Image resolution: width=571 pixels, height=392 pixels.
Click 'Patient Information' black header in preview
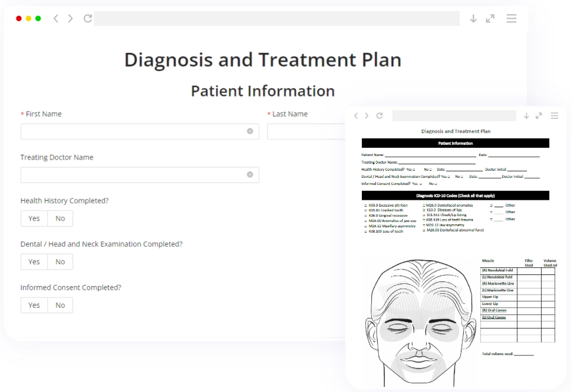coord(455,143)
